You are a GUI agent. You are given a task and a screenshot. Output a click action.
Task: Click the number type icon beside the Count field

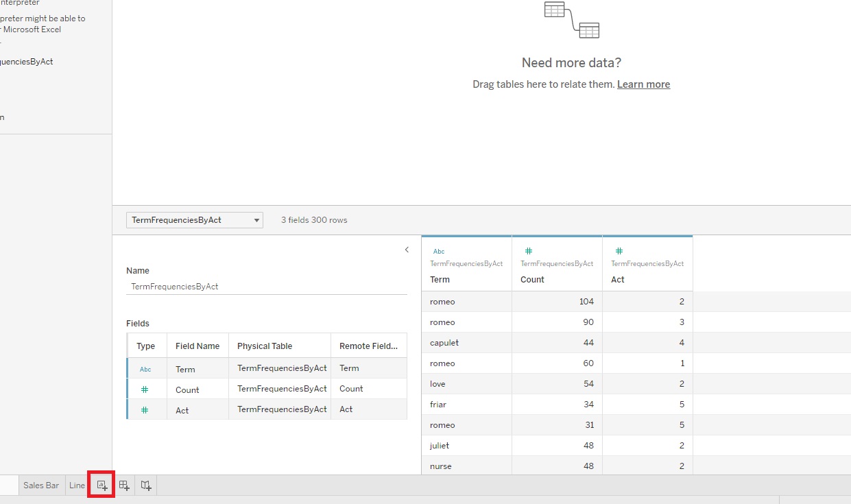(146, 389)
